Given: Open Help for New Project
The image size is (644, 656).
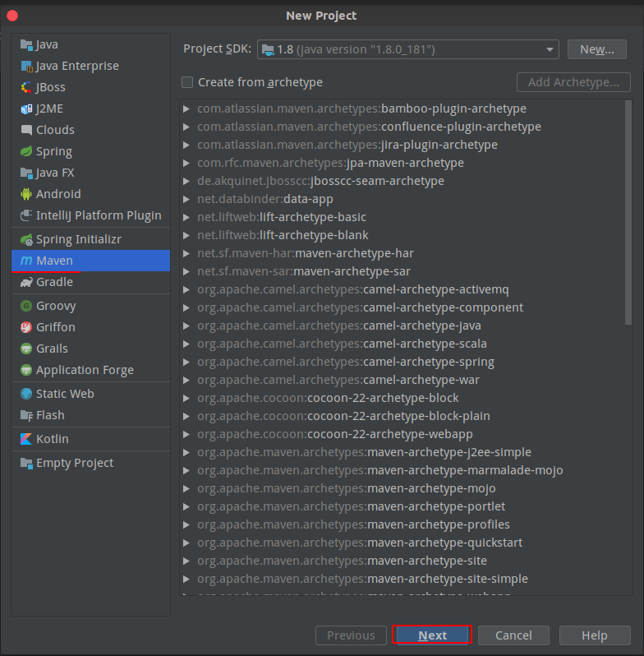Looking at the screenshot, I should point(595,635).
